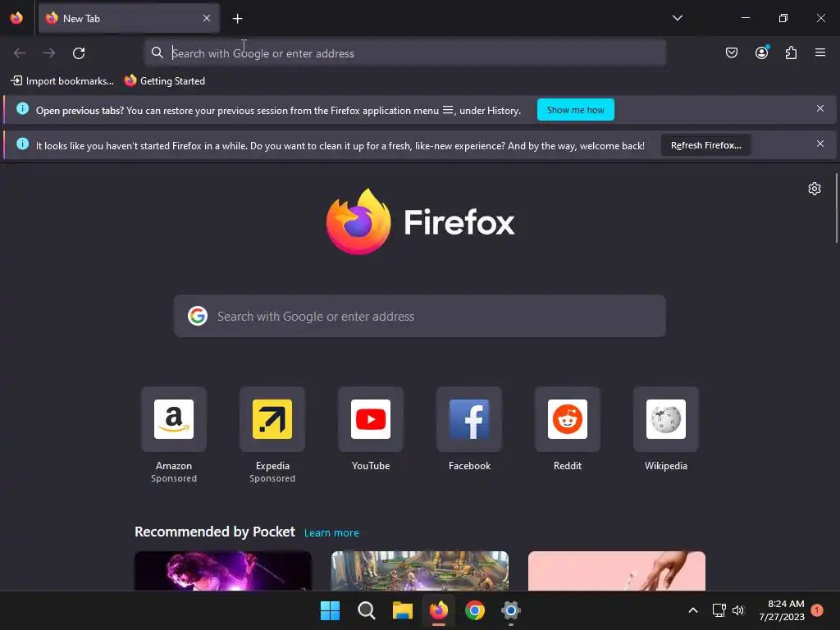Click the Sponsored label under Expedia
The image size is (840, 630).
[x=272, y=478]
